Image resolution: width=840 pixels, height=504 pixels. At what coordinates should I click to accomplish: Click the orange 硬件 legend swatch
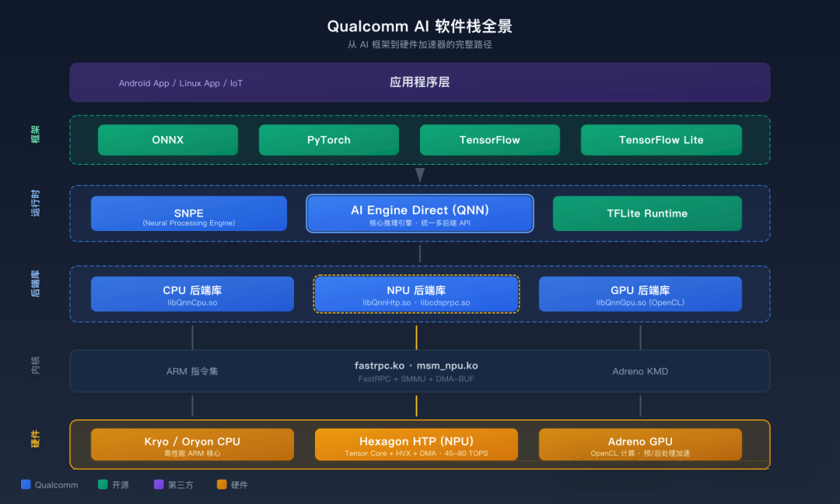[222, 485]
